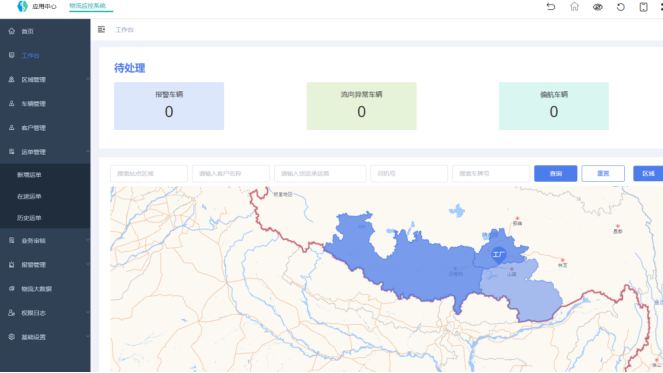Click the home icon in top bar

click(574, 7)
